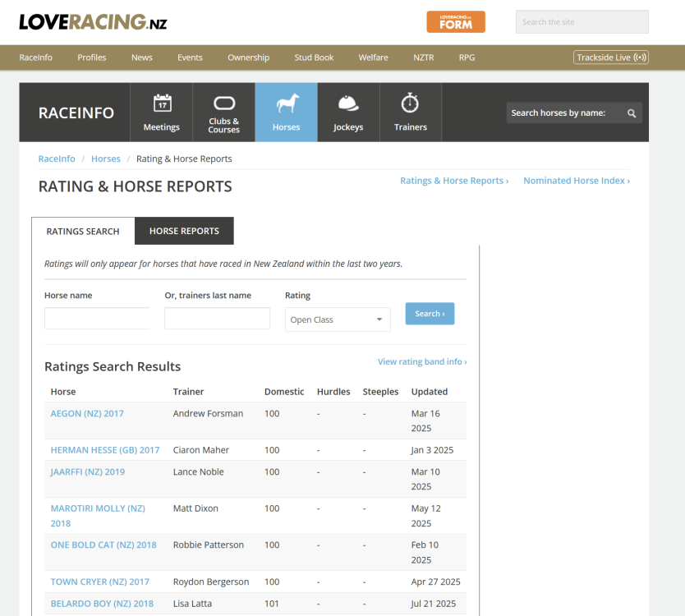Click the horse search magnifier icon
The width and height of the screenshot is (685, 616).
click(x=631, y=113)
